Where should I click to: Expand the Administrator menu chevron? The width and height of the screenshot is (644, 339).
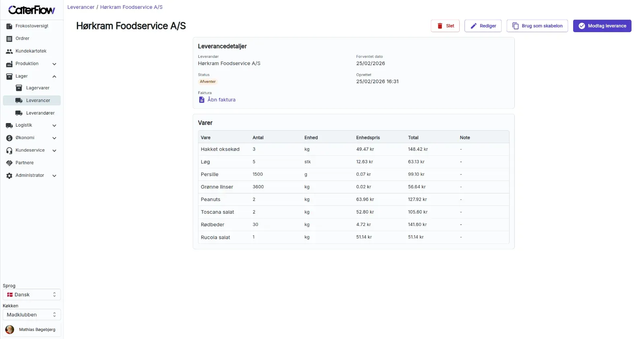54,176
